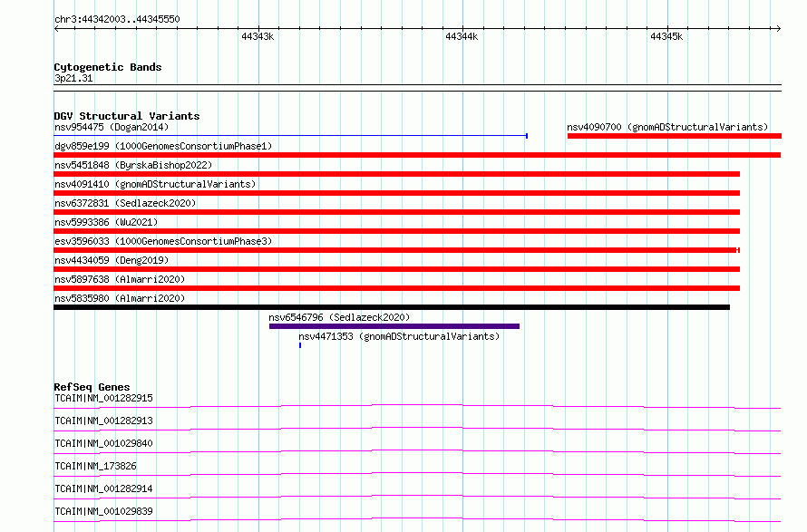Click the short red nsv4090700 bar
This screenshot has height=532, width=807.
pyautogui.click(x=675, y=136)
